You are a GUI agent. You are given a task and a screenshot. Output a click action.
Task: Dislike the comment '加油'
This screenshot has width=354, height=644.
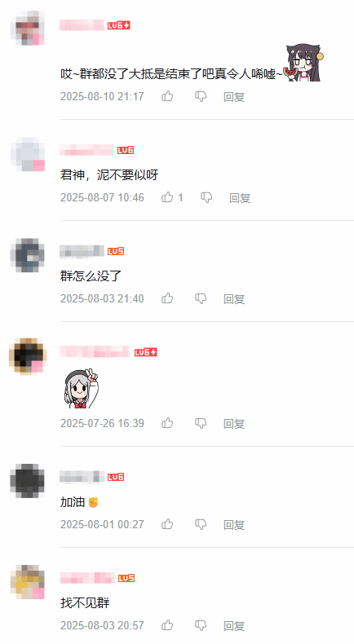click(200, 524)
